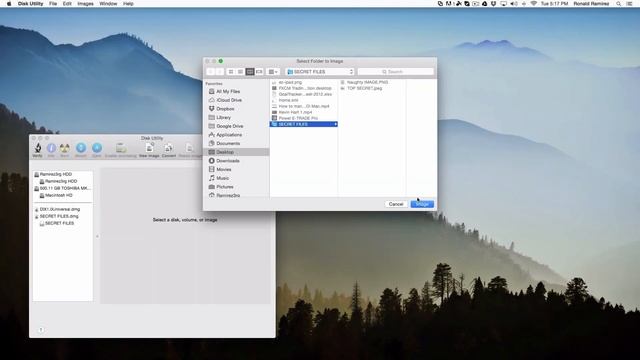640x360 pixels.
Task: Click the Ronald Ramirez user menu
Action: click(591, 4)
